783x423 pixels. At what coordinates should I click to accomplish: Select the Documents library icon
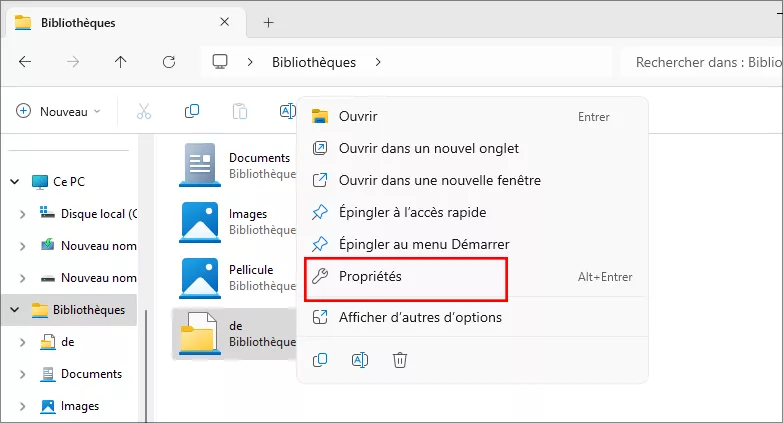point(200,165)
